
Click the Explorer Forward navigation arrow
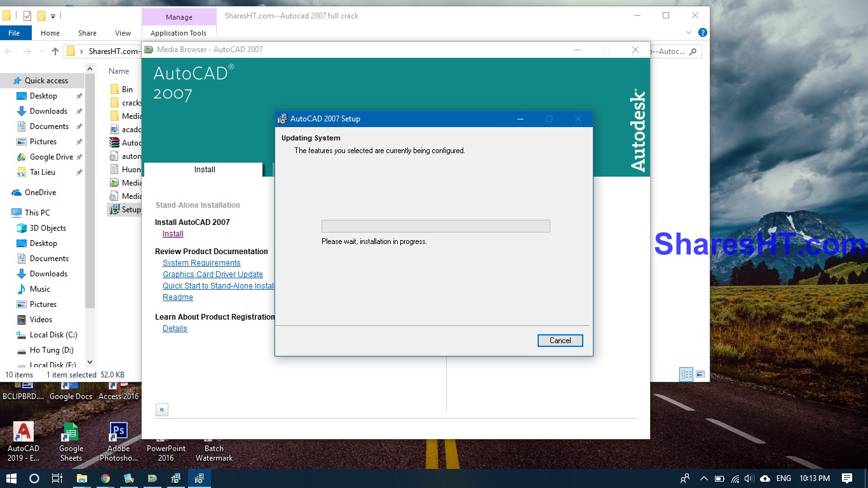click(27, 51)
